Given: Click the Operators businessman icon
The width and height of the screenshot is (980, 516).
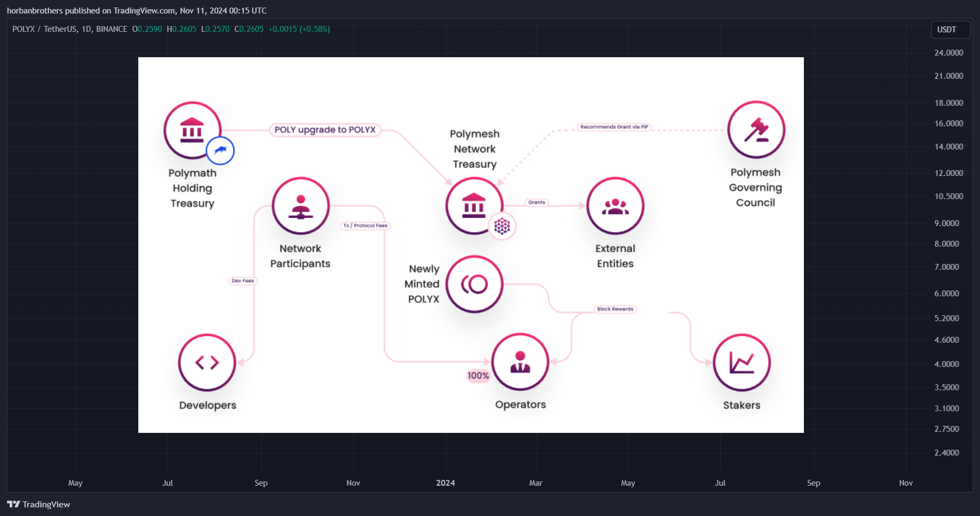Looking at the screenshot, I should click(520, 362).
